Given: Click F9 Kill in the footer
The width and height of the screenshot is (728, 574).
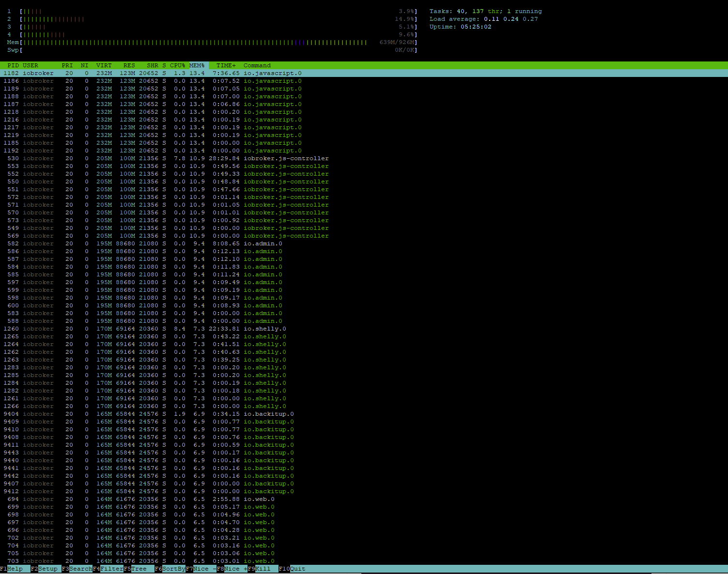Looking at the screenshot, I should pyautogui.click(x=263, y=569).
